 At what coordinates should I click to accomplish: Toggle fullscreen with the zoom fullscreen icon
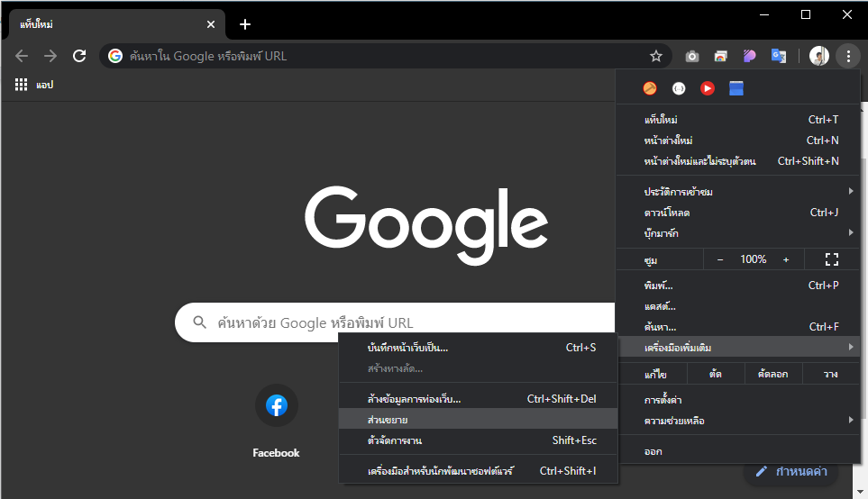coord(831,259)
